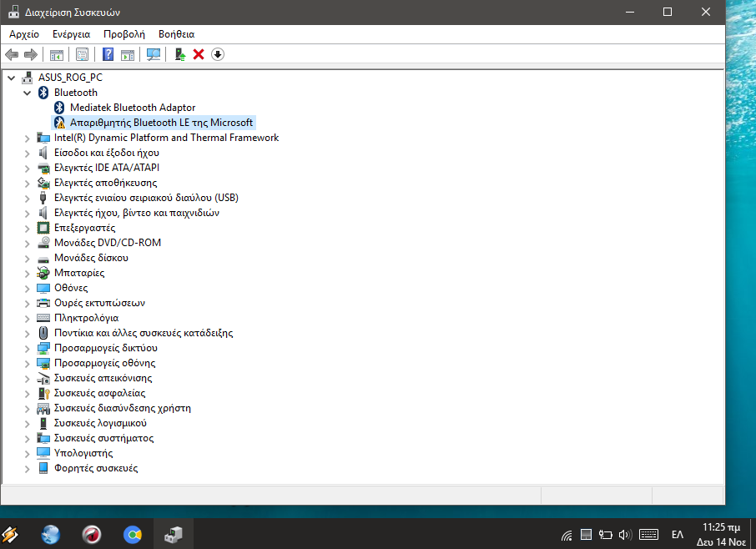
Task: Click the Φορητές συσκευές device icon
Action: click(x=43, y=468)
